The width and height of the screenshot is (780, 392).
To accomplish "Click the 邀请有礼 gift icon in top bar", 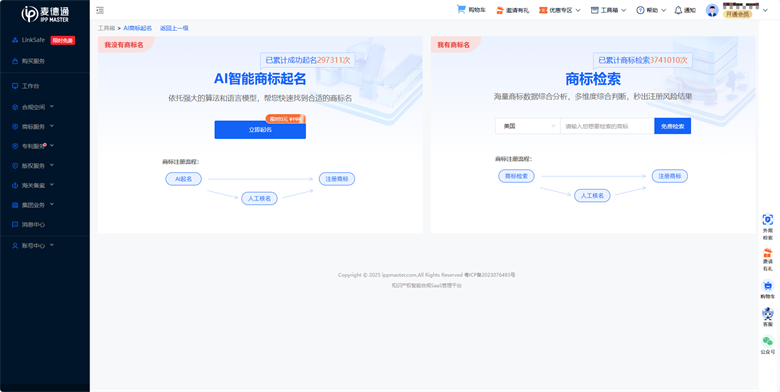I will [x=500, y=10].
